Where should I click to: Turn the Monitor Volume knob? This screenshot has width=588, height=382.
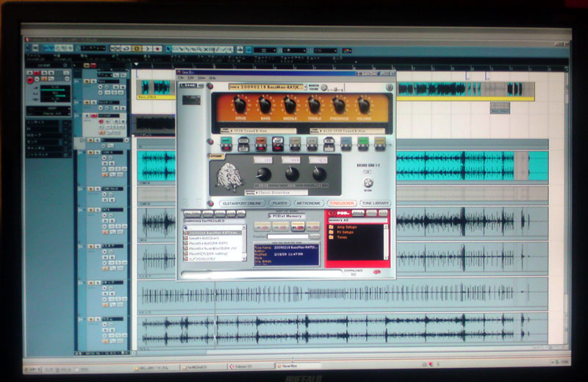click(324, 88)
